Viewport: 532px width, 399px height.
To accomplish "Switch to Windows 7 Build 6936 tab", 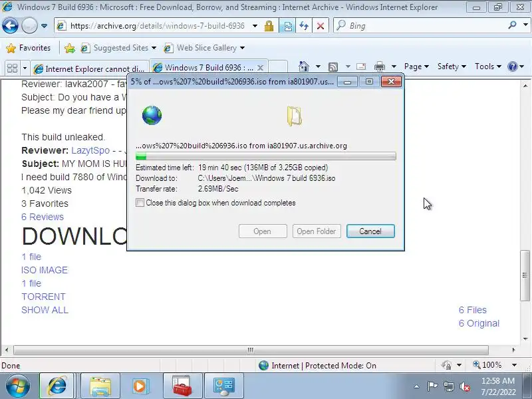I will (x=203, y=68).
